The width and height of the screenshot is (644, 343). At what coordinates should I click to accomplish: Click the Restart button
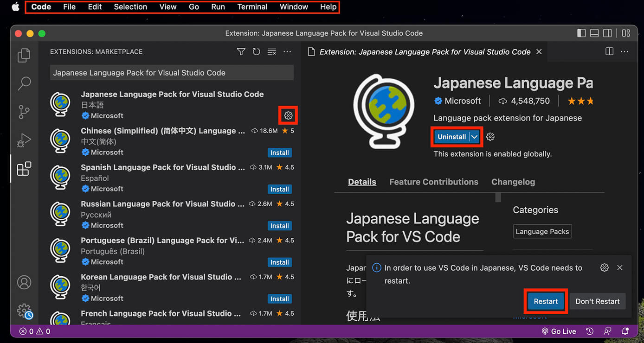(x=546, y=301)
